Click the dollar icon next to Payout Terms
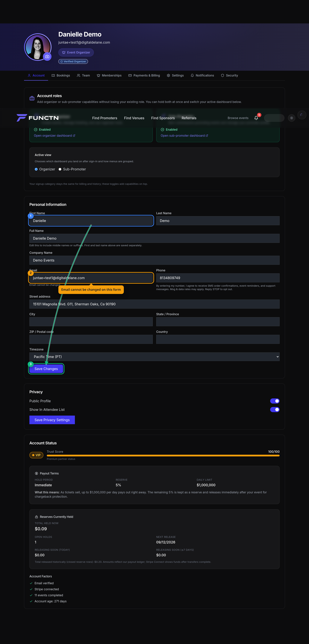The image size is (309, 644). [x=36, y=473]
